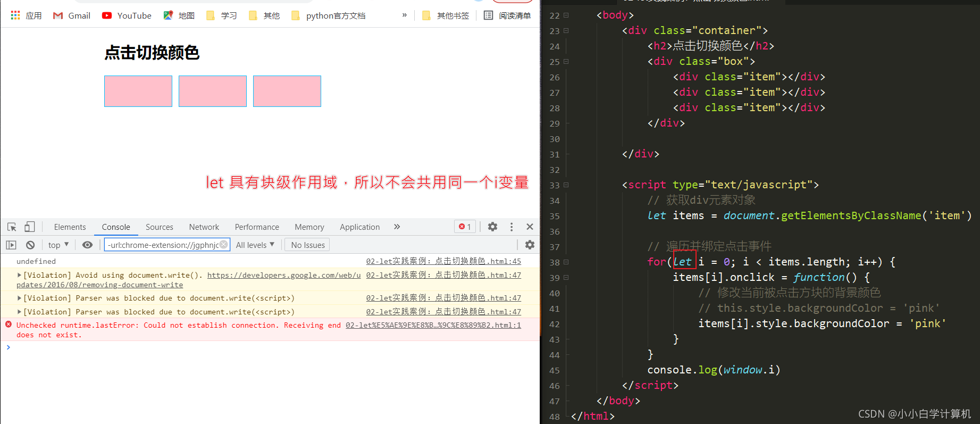Click line number 42 in the gutter
Viewport: 980px width, 424px height.
[555, 324]
